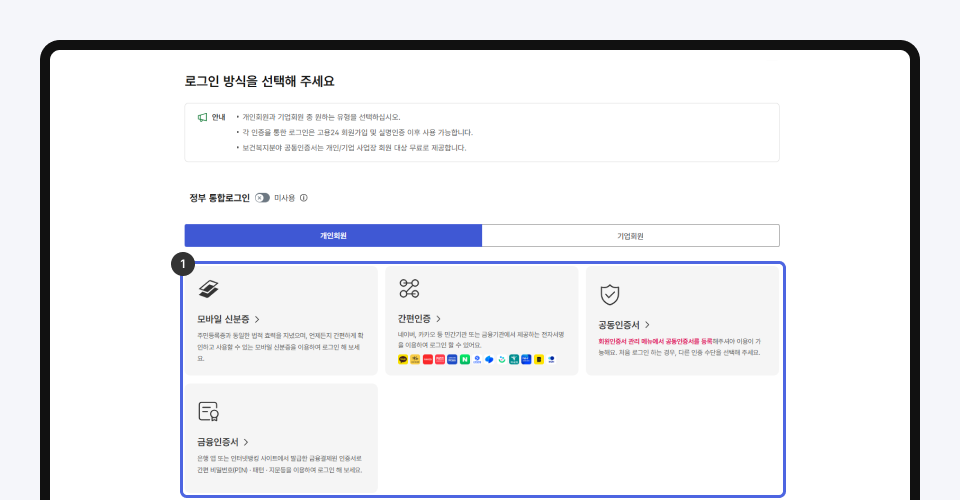Click the info icon next to 미사용

click(303, 198)
